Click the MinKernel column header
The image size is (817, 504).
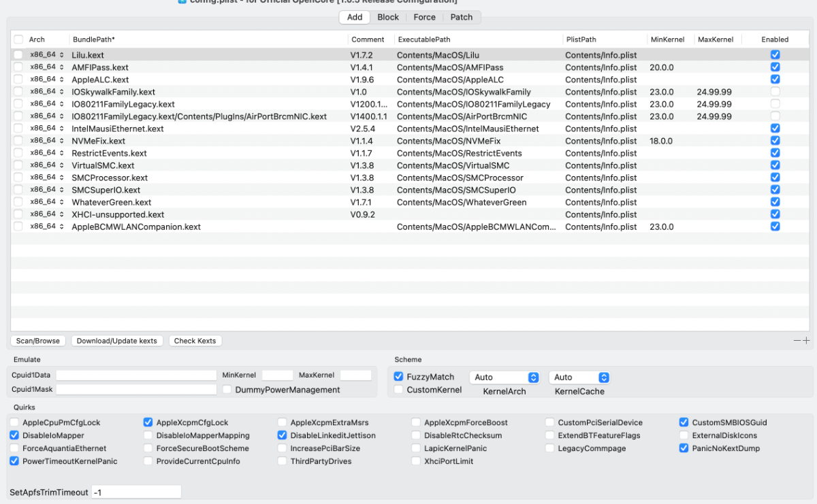pos(667,39)
